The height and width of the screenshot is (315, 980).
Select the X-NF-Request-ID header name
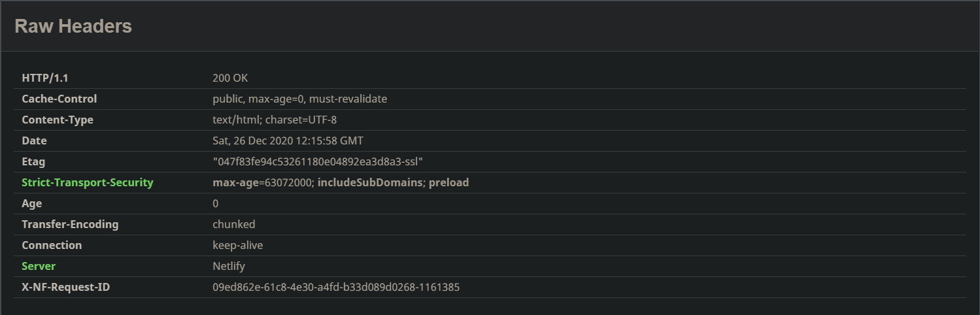(x=65, y=288)
